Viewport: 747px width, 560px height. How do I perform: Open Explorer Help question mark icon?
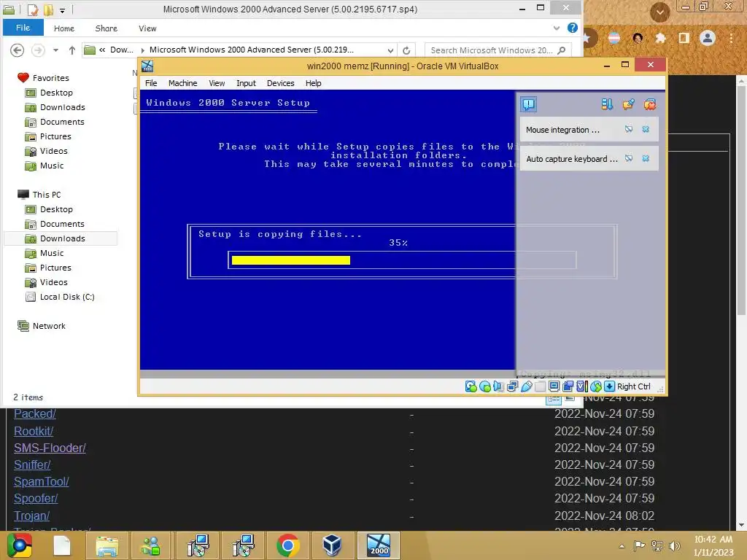(572, 28)
